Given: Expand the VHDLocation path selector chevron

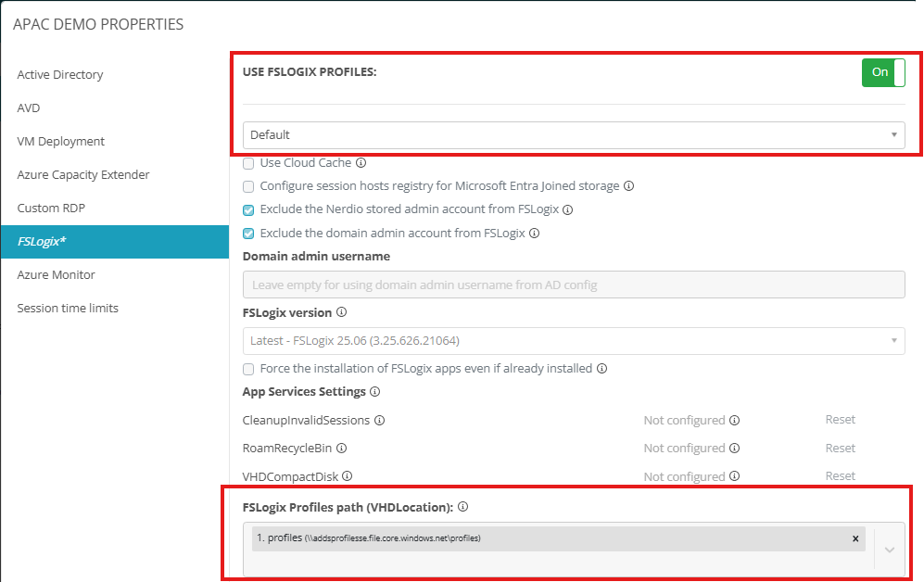Looking at the screenshot, I should click(890, 550).
